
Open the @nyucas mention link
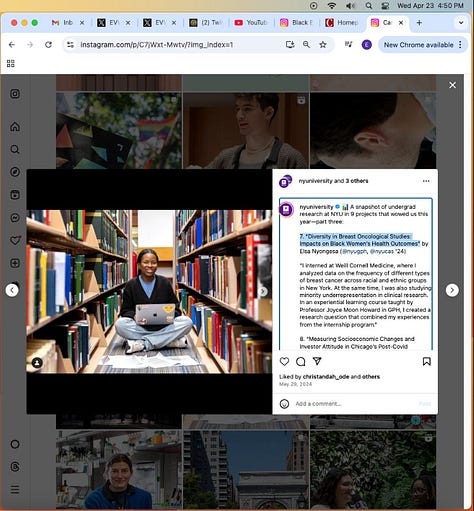point(382,251)
